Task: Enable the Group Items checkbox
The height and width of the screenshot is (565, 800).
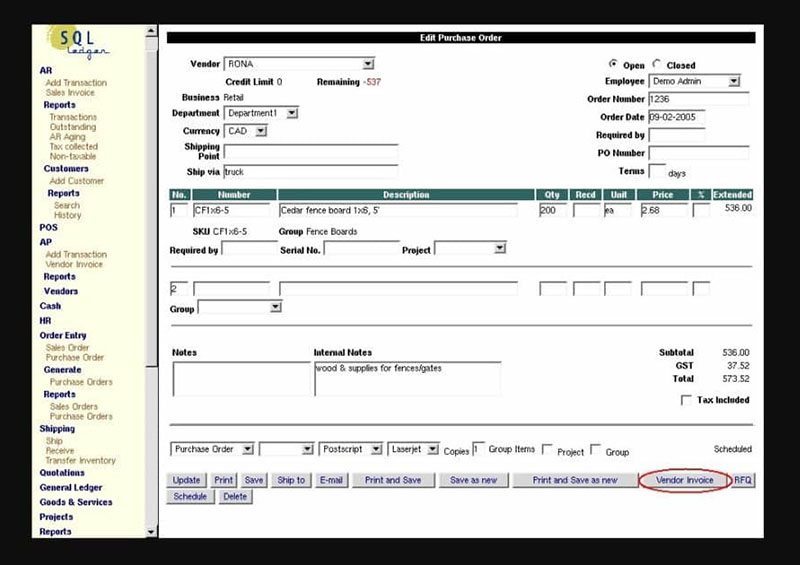Action: pyautogui.click(x=547, y=449)
